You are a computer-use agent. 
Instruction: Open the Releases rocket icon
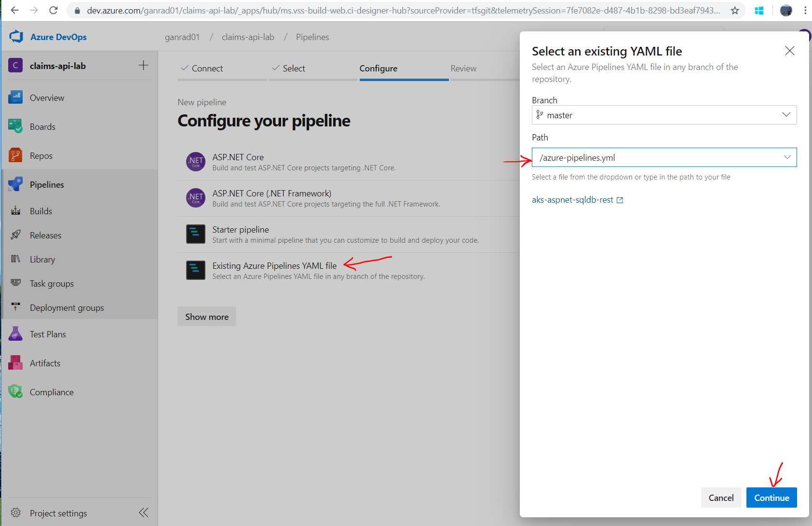[16, 235]
